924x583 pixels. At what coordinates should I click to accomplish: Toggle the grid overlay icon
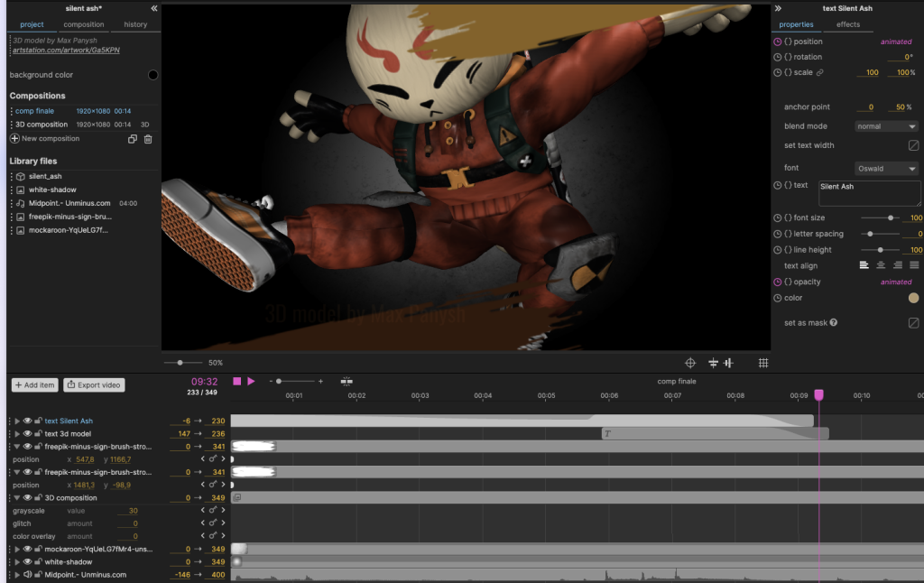[762, 363]
